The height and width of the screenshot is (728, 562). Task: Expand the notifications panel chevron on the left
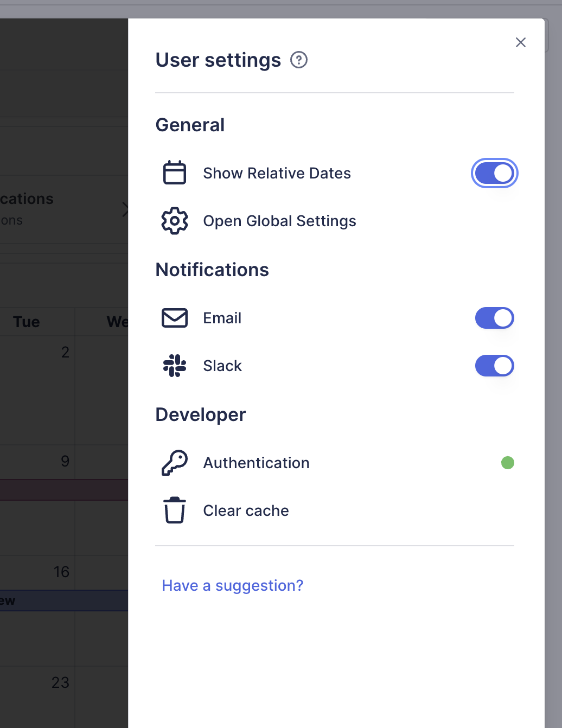(126, 209)
